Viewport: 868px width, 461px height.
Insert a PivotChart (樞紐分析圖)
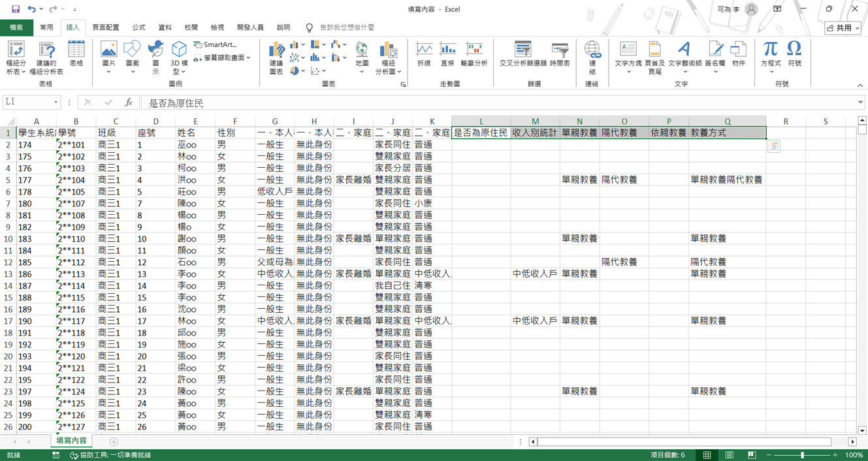[x=389, y=57]
